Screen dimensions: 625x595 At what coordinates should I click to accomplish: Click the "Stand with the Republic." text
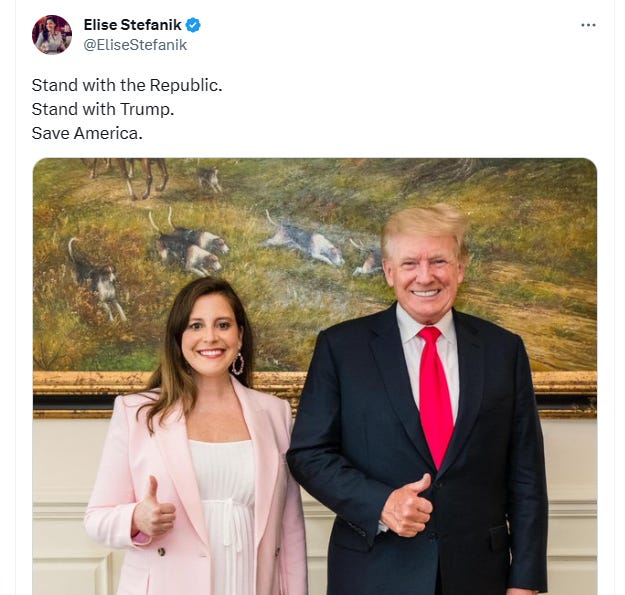coord(127,85)
